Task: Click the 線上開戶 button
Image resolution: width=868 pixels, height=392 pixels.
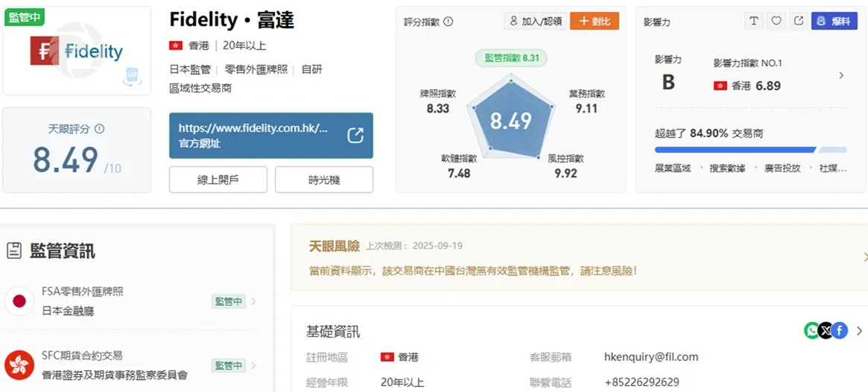Action: (218, 180)
